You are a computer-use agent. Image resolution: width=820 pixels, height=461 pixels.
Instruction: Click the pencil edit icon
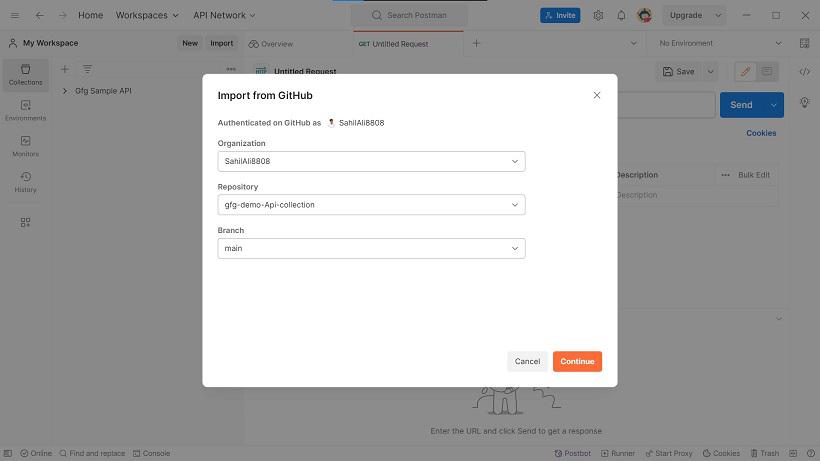[x=745, y=72]
